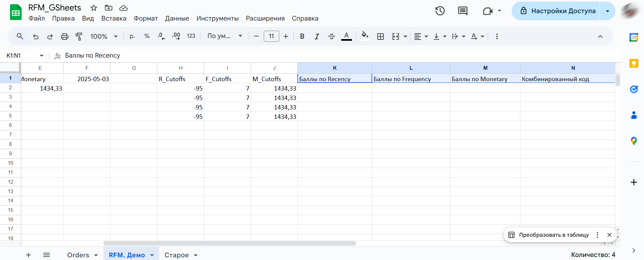Star the RFM_GSheets document
Image resolution: width=644 pixels, height=260 pixels.
(94, 8)
